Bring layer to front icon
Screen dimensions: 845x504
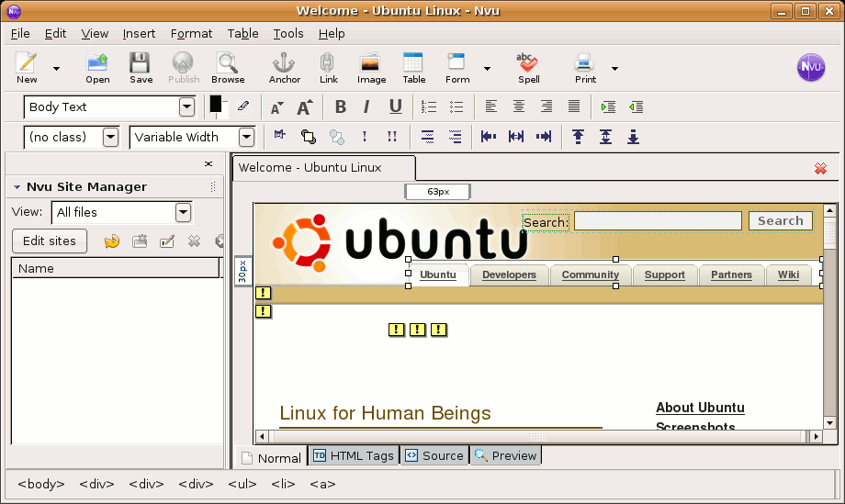[x=309, y=137]
